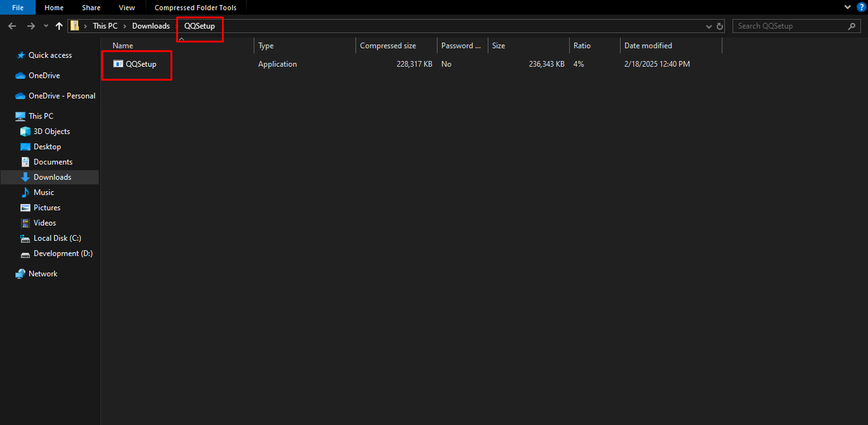The width and height of the screenshot is (868, 425).
Task: Go back with the left arrow
Action: (12, 26)
